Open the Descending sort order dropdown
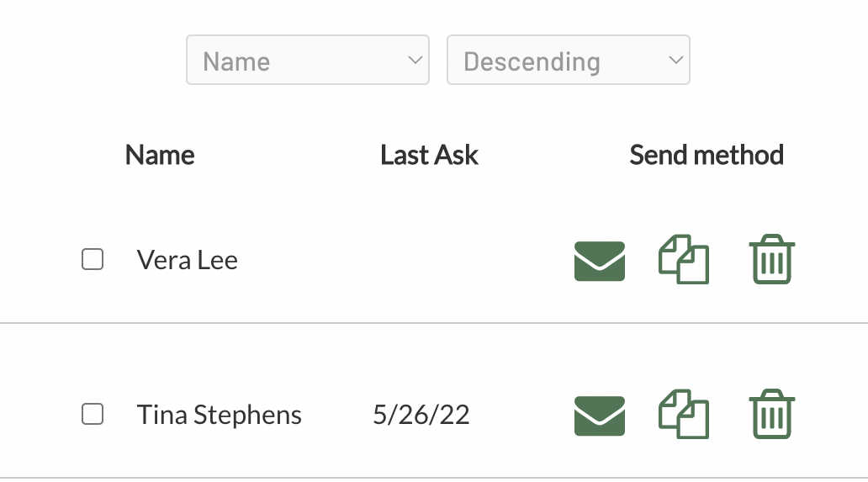Screen dimensions: 868x482 point(569,60)
